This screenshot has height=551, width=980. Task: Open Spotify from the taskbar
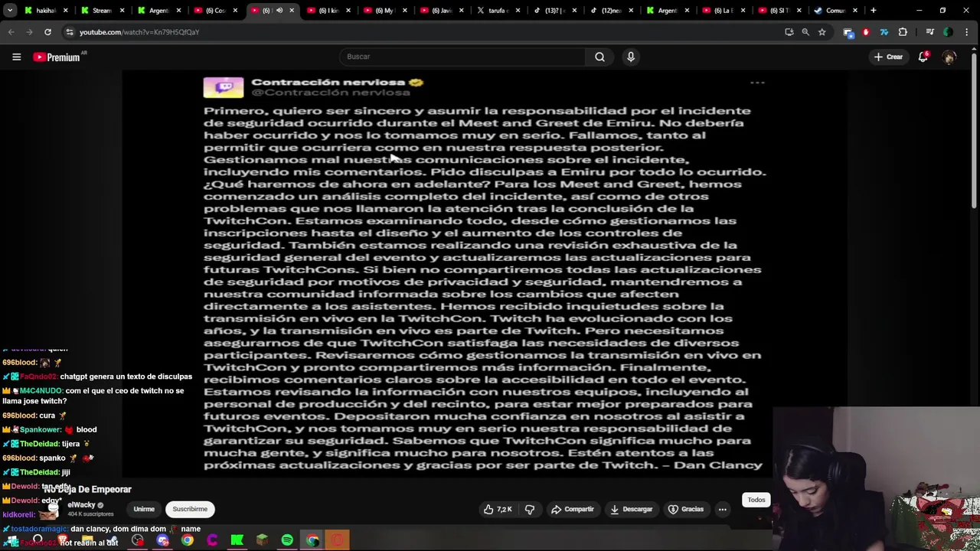(287, 540)
